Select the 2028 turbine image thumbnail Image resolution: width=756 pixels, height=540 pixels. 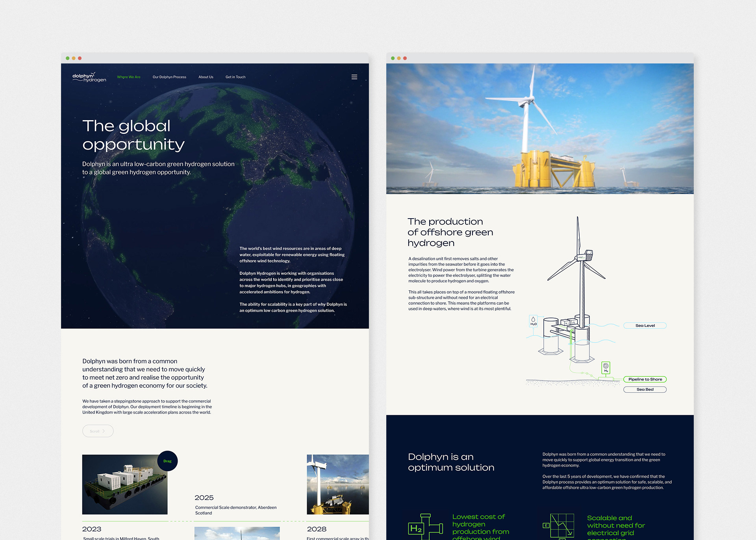(x=338, y=484)
